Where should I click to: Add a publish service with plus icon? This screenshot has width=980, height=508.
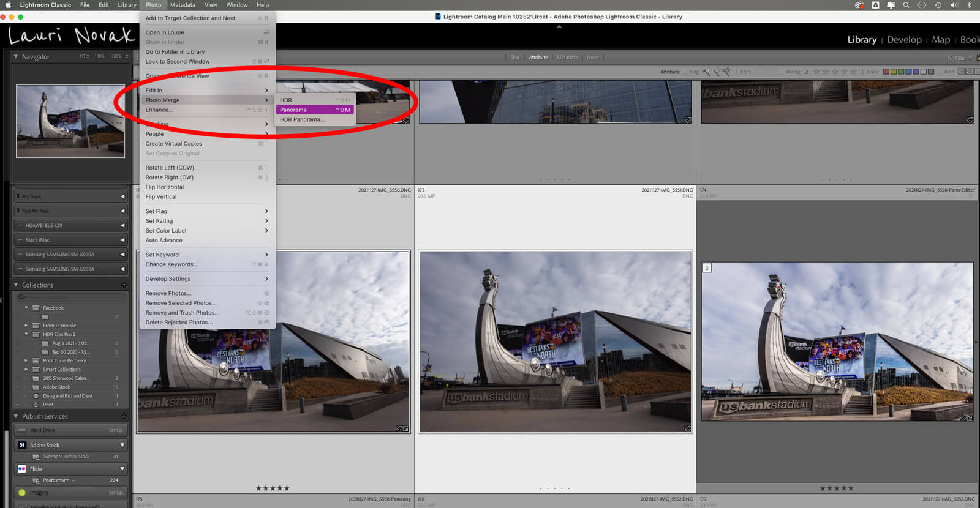pyautogui.click(x=124, y=416)
